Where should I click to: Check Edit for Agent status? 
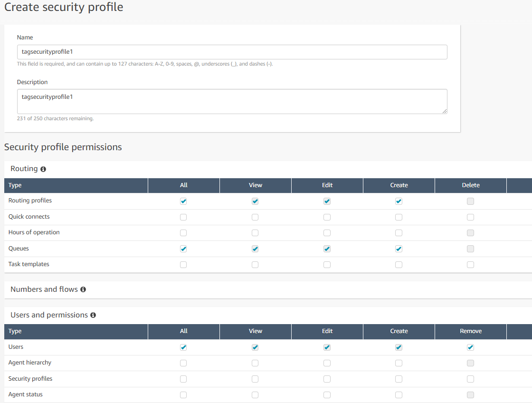327,395
